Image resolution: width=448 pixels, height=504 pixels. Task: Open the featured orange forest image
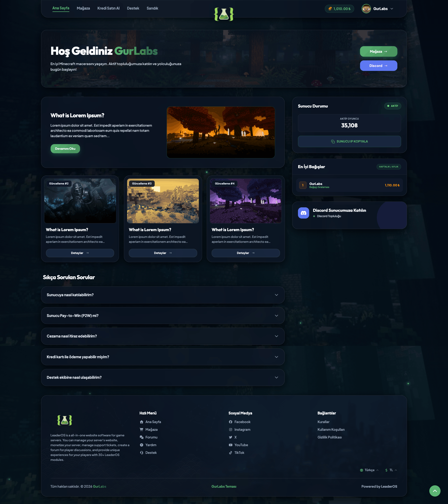click(221, 132)
